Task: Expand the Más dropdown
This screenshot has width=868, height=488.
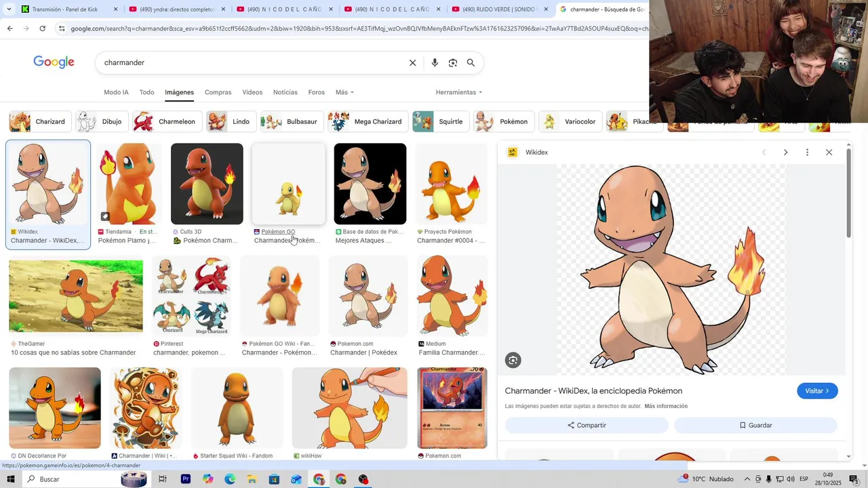Action: pos(344,92)
